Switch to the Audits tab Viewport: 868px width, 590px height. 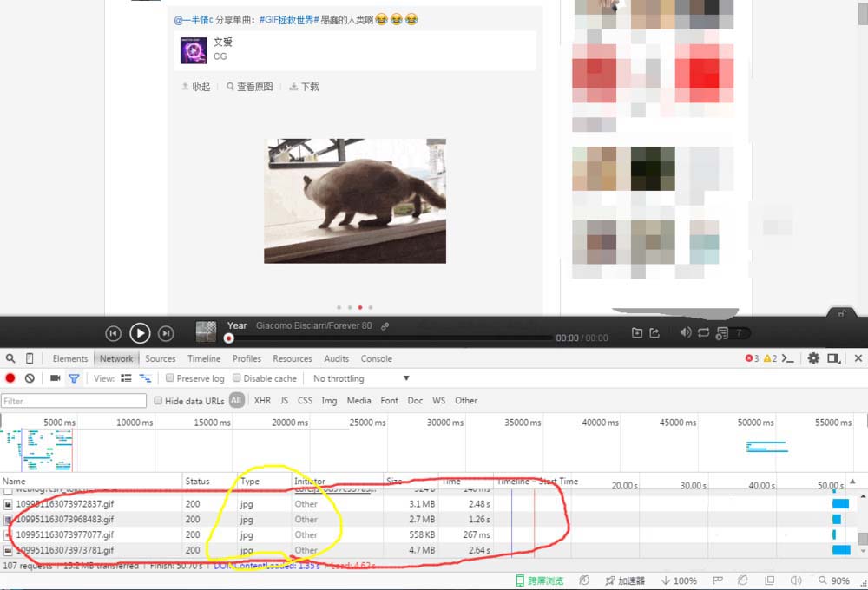click(337, 358)
